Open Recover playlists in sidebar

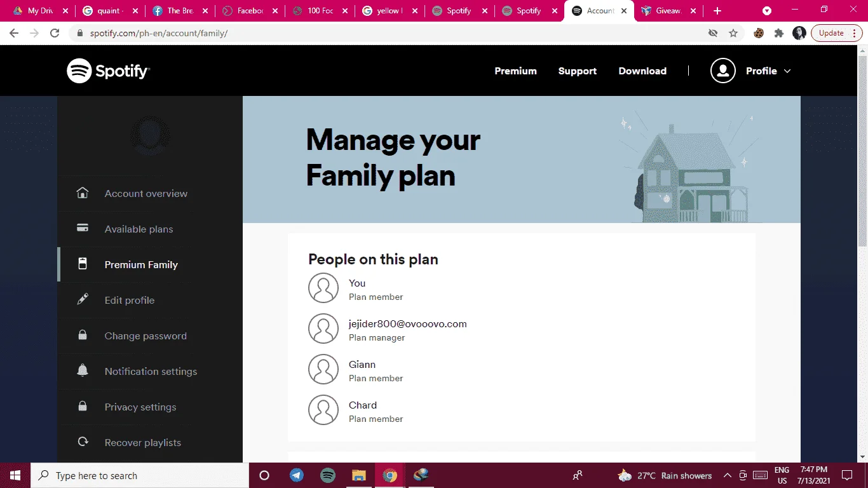point(143,442)
